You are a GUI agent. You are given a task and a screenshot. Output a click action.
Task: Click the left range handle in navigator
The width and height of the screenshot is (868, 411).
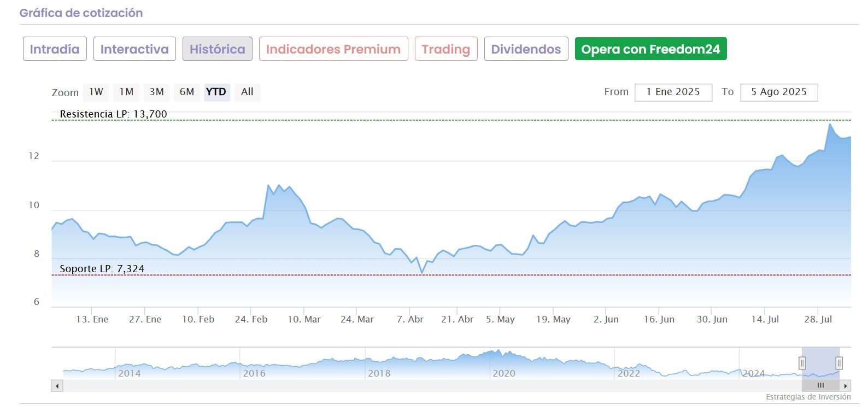802,363
